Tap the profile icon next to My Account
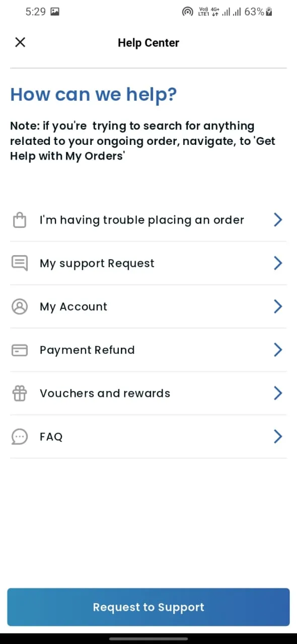Screen dimensions: 297x644 point(19,306)
